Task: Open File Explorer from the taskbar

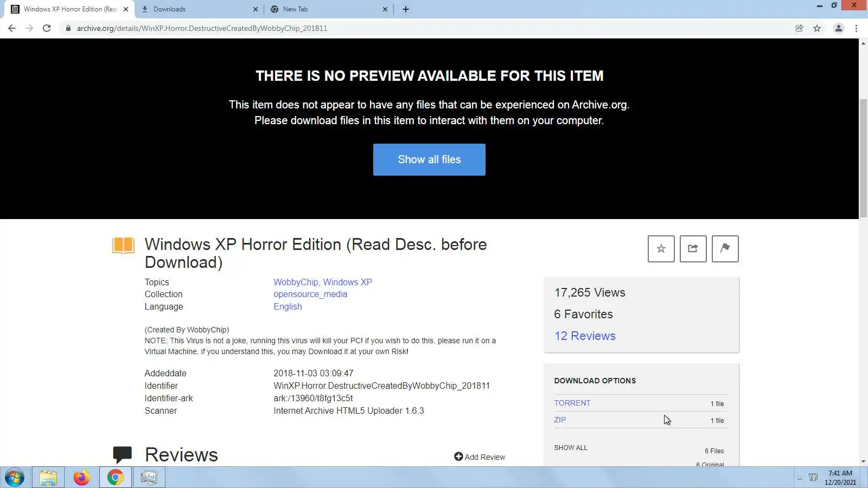Action: pyautogui.click(x=48, y=478)
